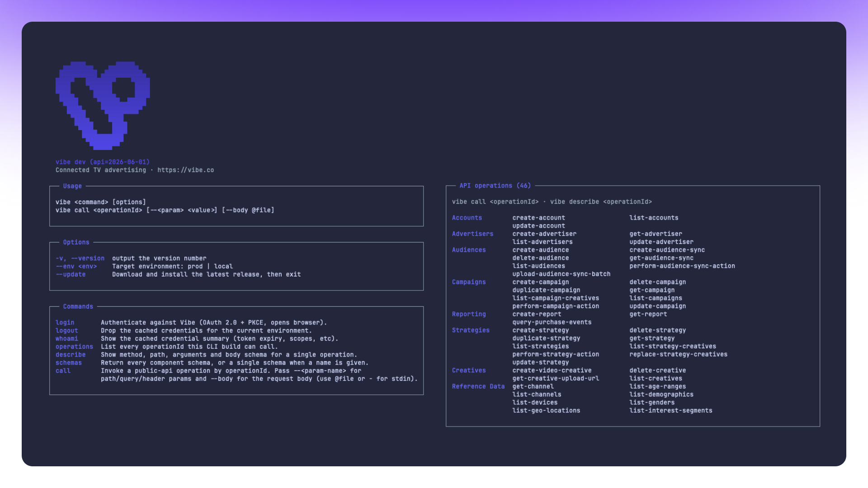Click the list-campaign-creatives operation
Viewport: 868px width, 488px height.
pyautogui.click(x=556, y=298)
